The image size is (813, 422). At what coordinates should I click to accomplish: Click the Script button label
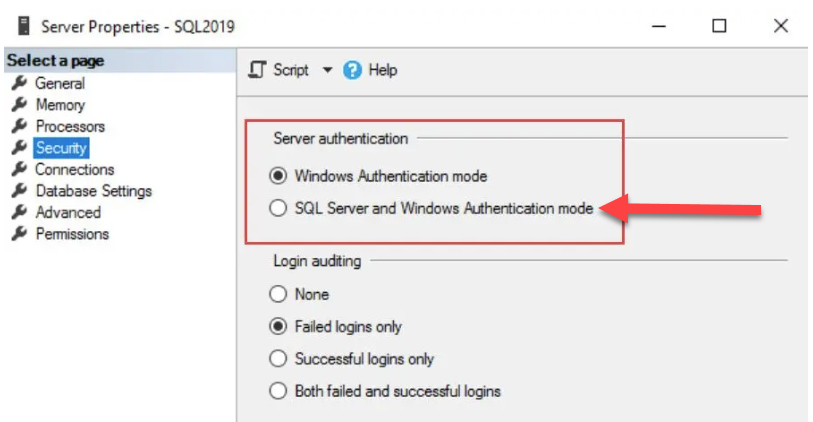point(291,70)
